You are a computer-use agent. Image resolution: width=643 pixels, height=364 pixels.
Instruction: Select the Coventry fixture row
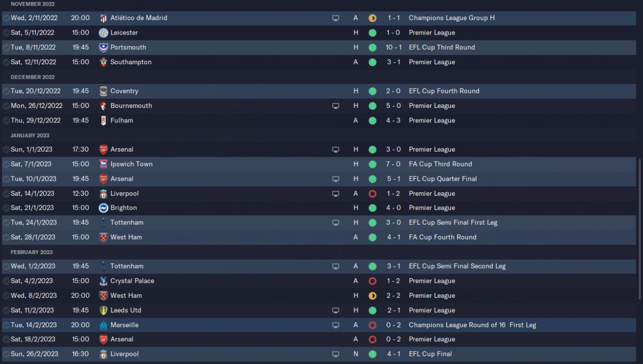(319, 91)
